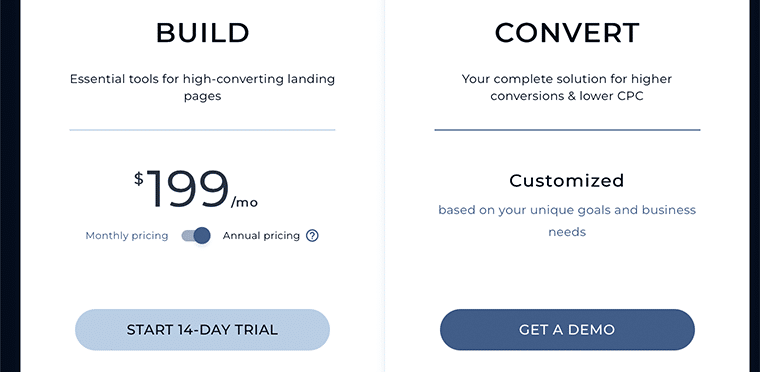Select the Annual pricing label

point(261,236)
